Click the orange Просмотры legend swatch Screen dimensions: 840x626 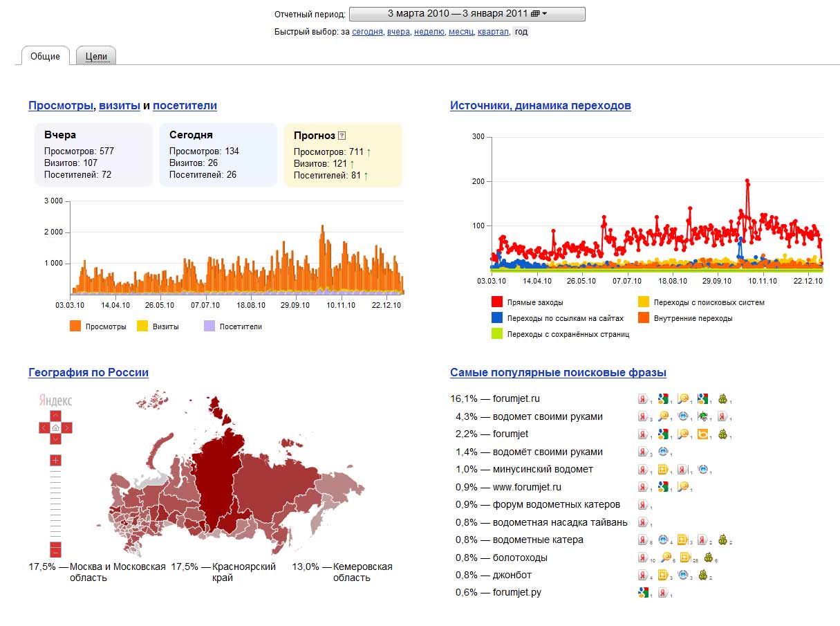click(x=75, y=326)
